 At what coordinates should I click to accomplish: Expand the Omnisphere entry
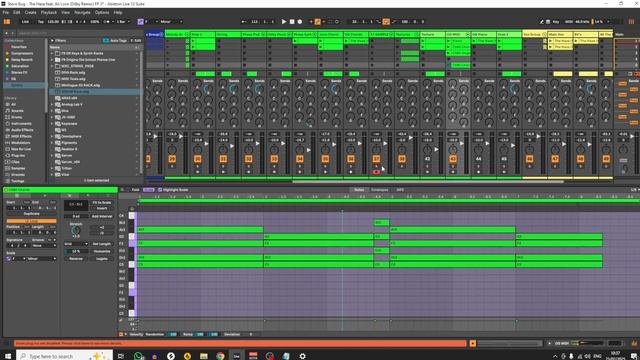[52, 136]
